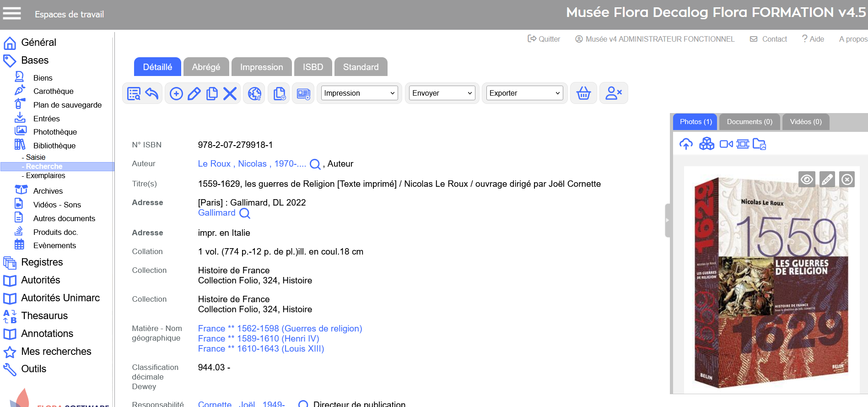The width and height of the screenshot is (868, 407).
Task: Collapse the media side panel handle
Action: coord(667,220)
